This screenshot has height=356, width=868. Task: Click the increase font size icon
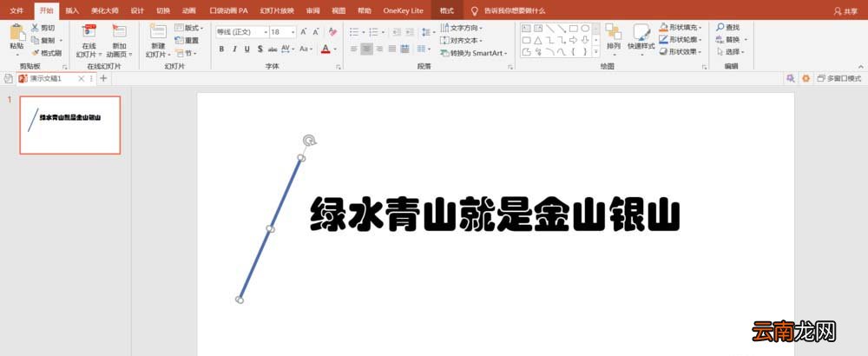pyautogui.click(x=304, y=32)
